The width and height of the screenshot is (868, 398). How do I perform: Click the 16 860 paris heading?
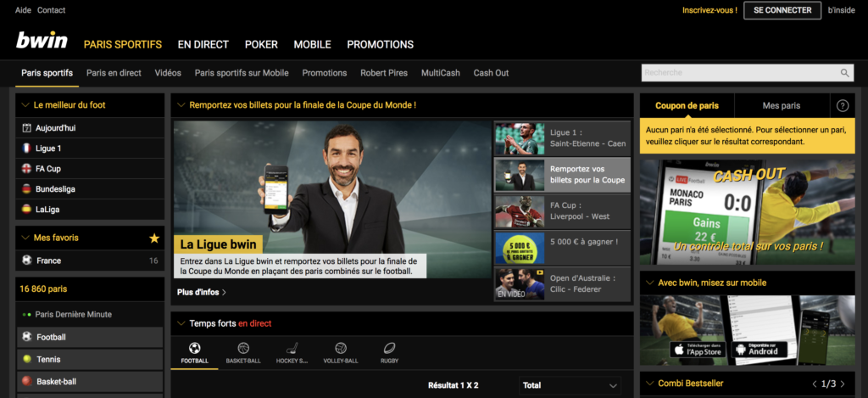coord(43,289)
